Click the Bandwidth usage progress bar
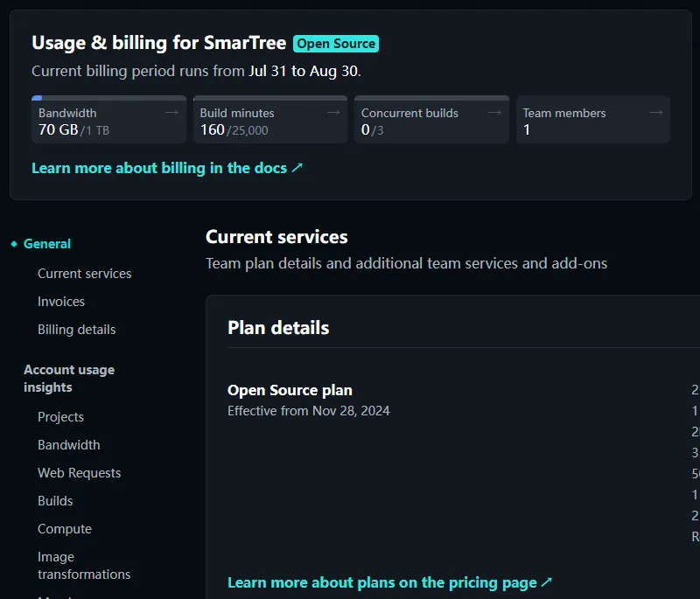This screenshot has width=700, height=599. tap(108, 98)
